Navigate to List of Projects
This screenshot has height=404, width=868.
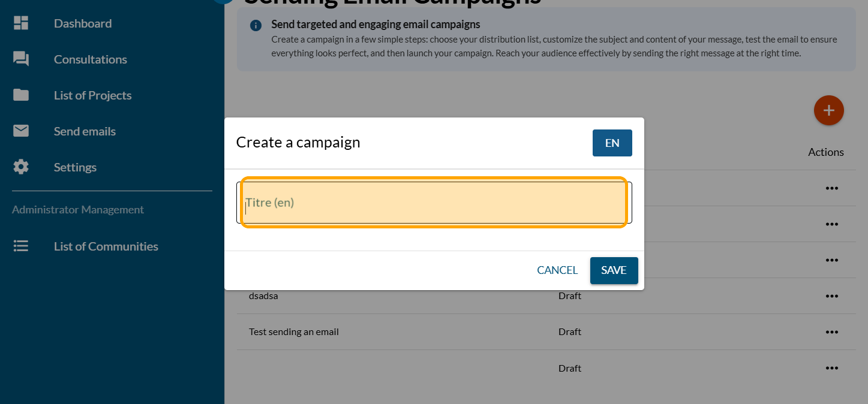point(92,95)
